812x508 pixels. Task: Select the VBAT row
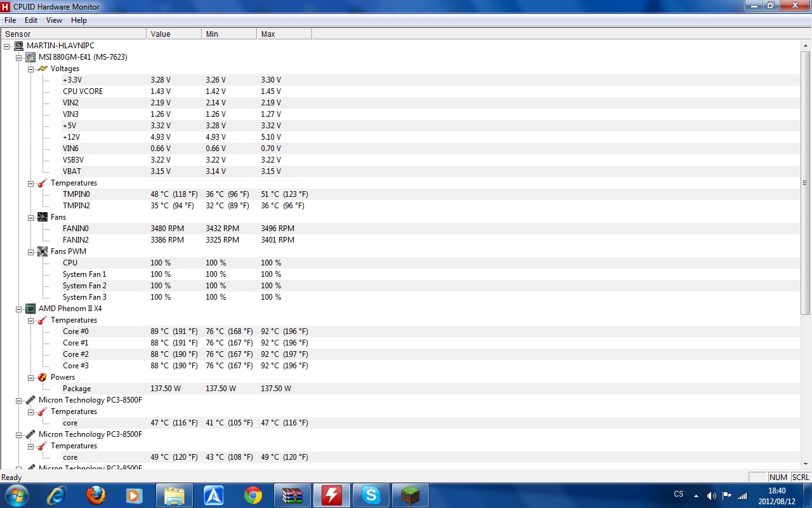point(400,171)
